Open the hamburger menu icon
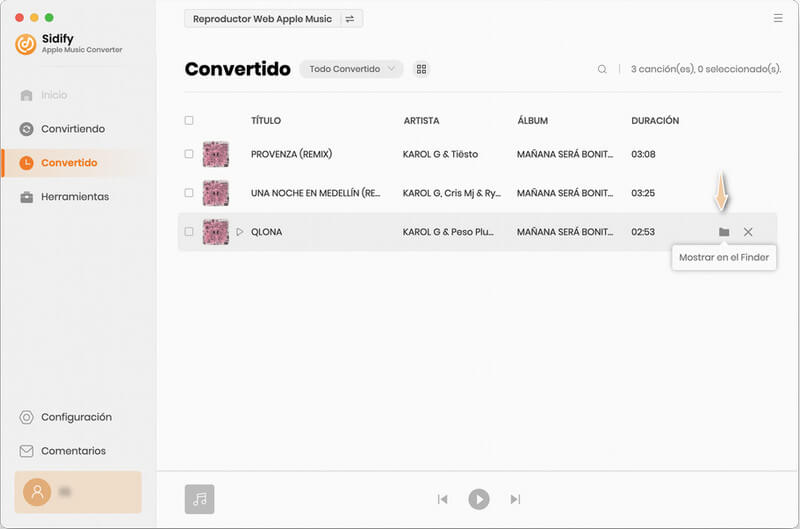This screenshot has width=800, height=529. (778, 18)
